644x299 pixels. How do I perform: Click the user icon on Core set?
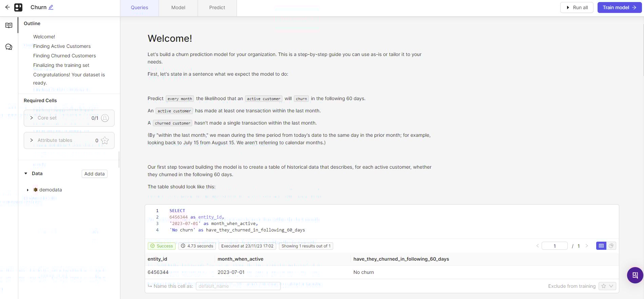105,118
